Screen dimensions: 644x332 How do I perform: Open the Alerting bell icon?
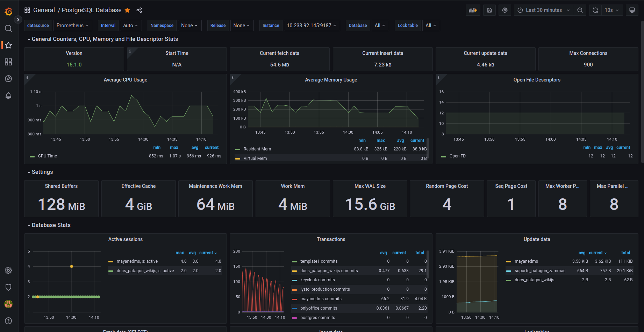click(8, 96)
